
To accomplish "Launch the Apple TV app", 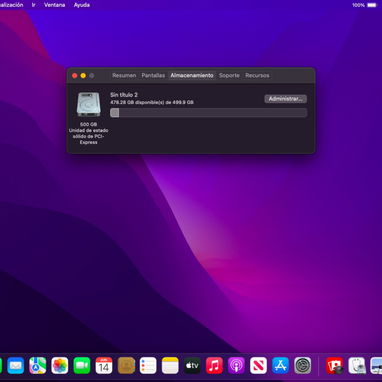I will (x=192, y=366).
